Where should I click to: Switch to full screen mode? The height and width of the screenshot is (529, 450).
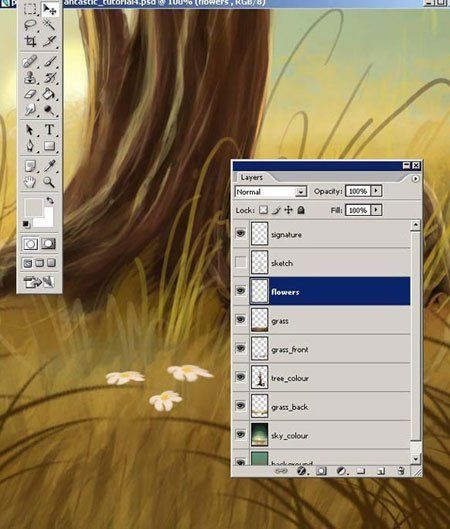pyautogui.click(x=51, y=263)
